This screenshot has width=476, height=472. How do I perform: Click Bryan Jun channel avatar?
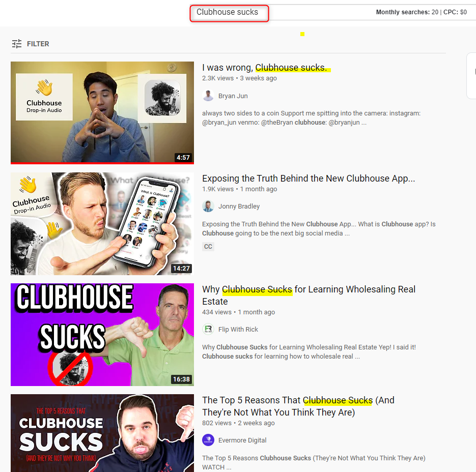coord(208,96)
